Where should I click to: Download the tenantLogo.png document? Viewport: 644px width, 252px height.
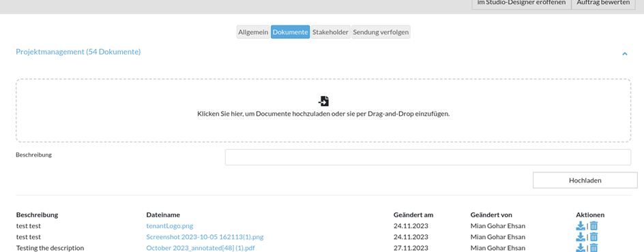(581, 225)
